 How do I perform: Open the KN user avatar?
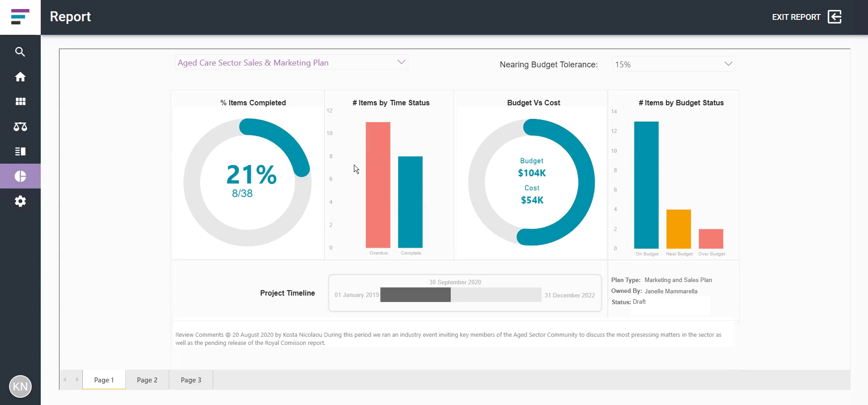click(20, 386)
